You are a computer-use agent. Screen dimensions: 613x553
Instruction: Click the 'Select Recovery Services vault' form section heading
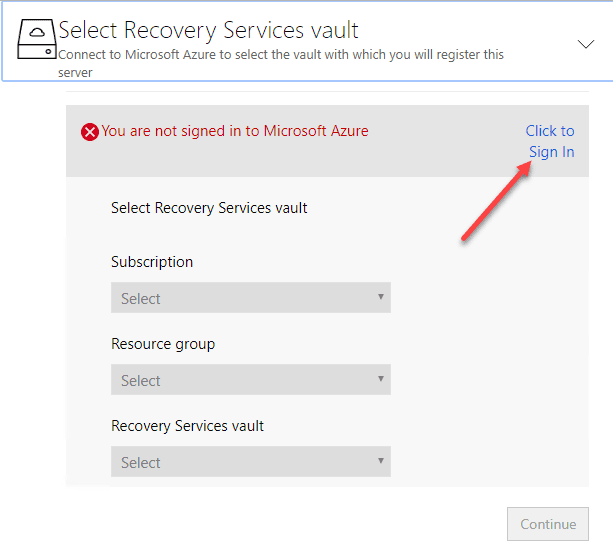209,208
